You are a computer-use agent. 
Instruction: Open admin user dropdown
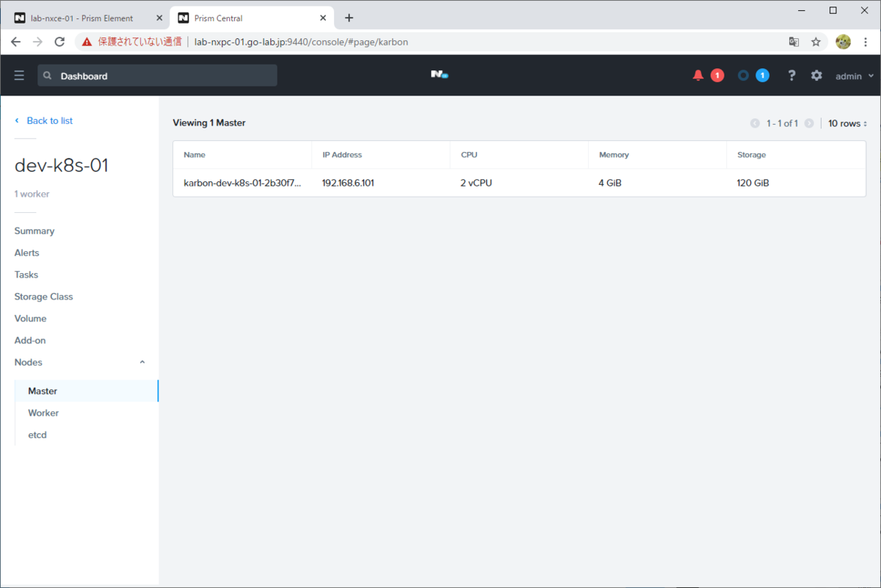[x=855, y=76]
